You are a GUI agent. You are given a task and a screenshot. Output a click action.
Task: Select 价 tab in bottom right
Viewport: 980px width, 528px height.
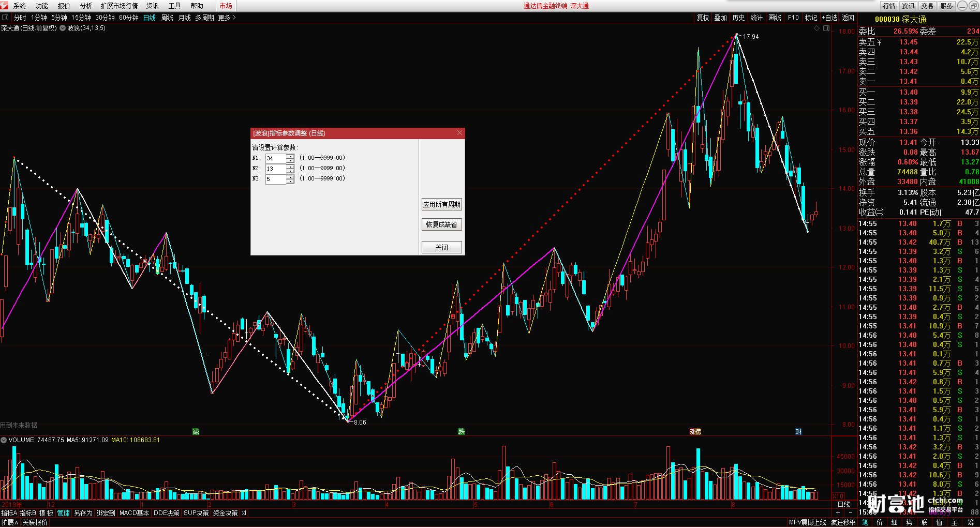click(x=880, y=522)
